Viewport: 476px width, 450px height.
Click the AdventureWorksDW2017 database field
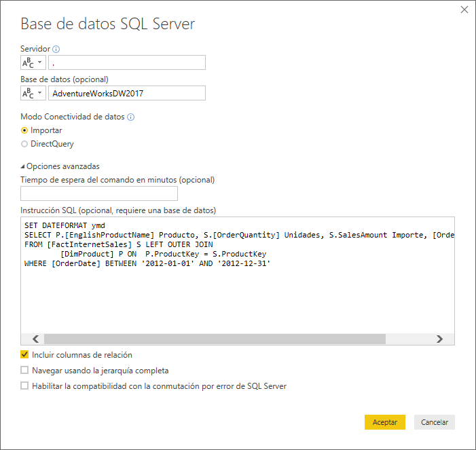(x=127, y=93)
